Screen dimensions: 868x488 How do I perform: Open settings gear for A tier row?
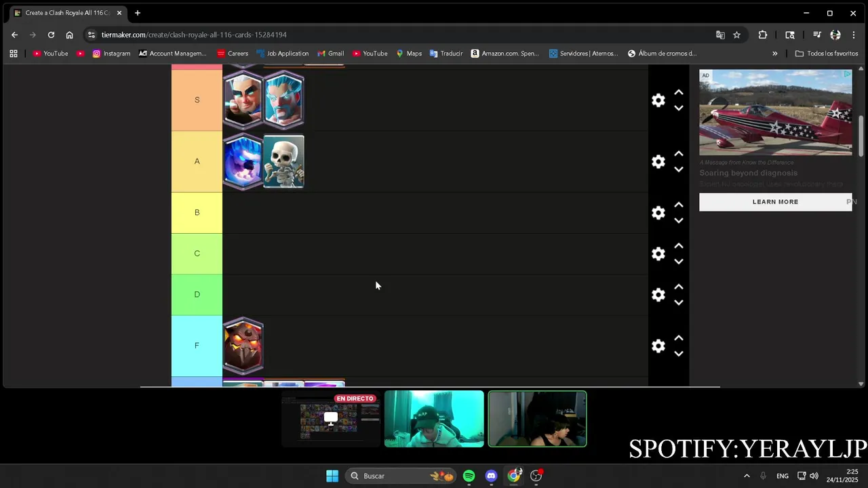(x=658, y=161)
